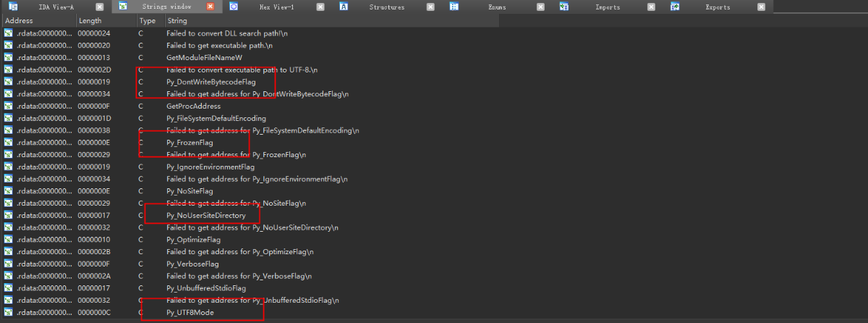Viewport: 868px width, 323px height.
Task: Select the GetProcAddress string
Action: click(193, 106)
